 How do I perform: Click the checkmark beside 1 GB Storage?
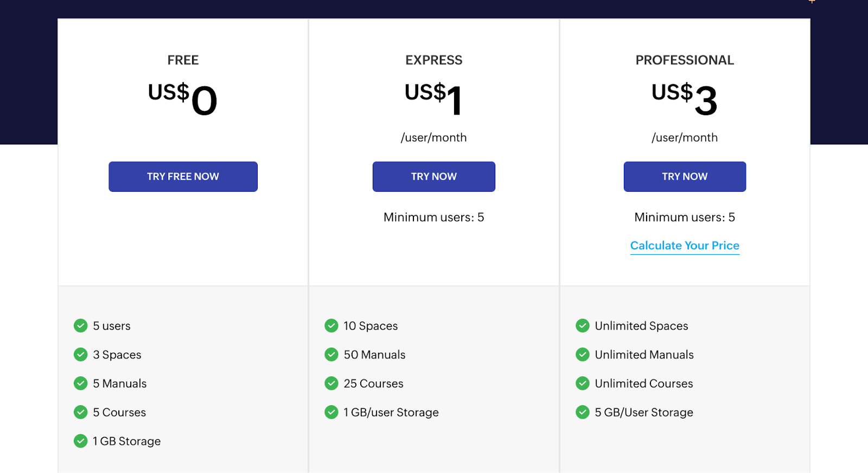click(81, 441)
